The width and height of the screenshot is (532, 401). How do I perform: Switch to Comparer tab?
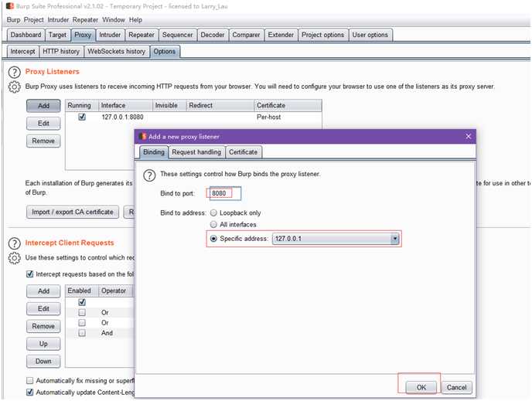click(x=246, y=35)
